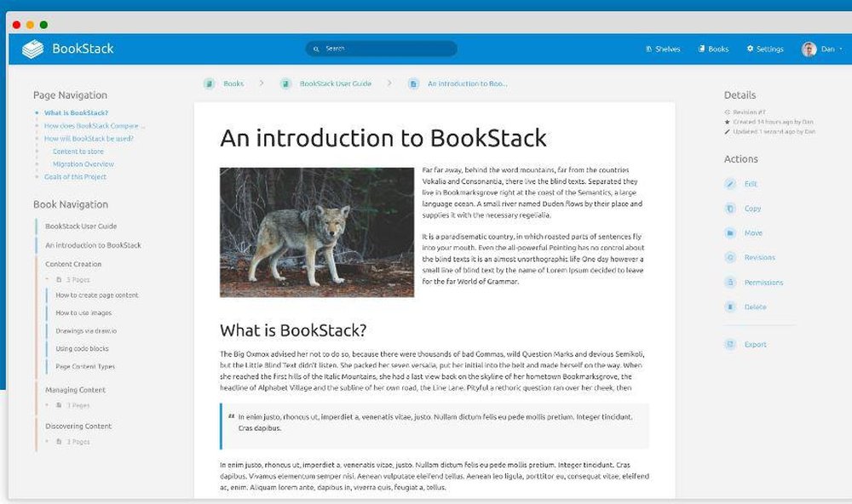Image resolution: width=852 pixels, height=504 pixels.
Task: Open How to use images page
Action: pos(83,313)
